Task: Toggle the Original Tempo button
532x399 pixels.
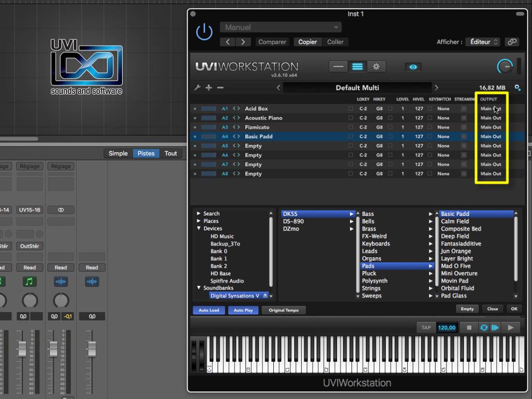Action: (284, 310)
